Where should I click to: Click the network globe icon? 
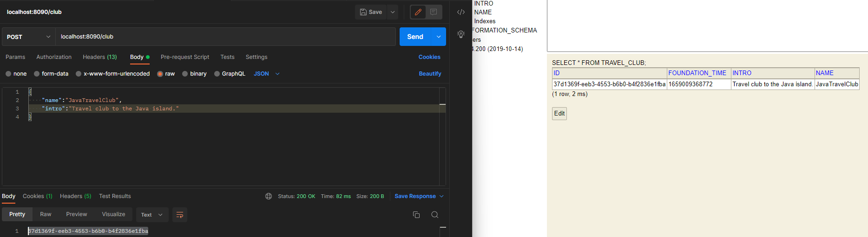(269, 196)
